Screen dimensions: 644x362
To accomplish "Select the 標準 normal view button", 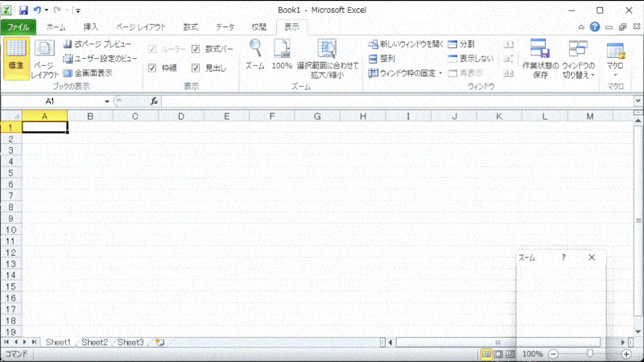I will point(16,58).
